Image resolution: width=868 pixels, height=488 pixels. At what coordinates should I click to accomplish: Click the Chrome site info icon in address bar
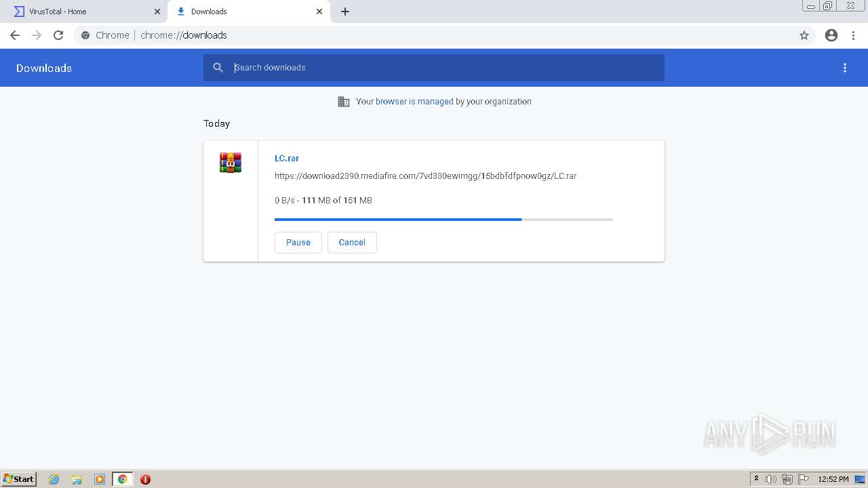pyautogui.click(x=85, y=35)
